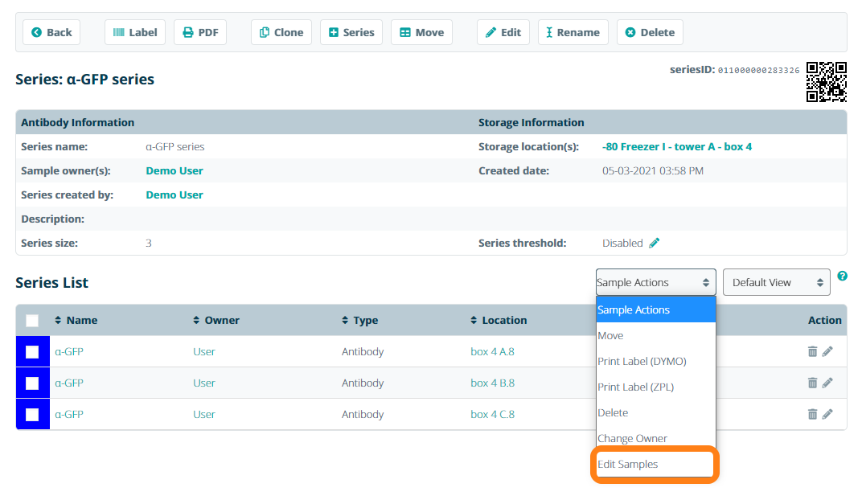Open Demo User link next to Sample owner(s)

coord(174,170)
